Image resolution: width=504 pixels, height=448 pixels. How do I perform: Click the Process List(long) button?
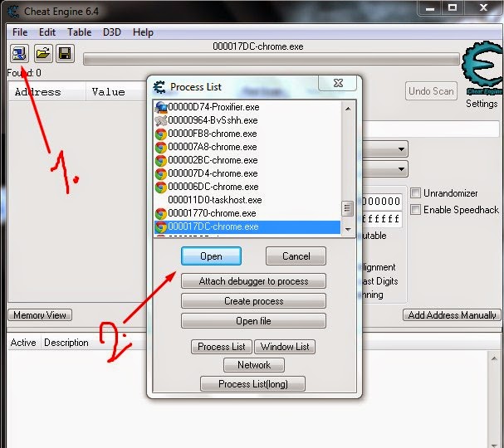click(x=253, y=384)
